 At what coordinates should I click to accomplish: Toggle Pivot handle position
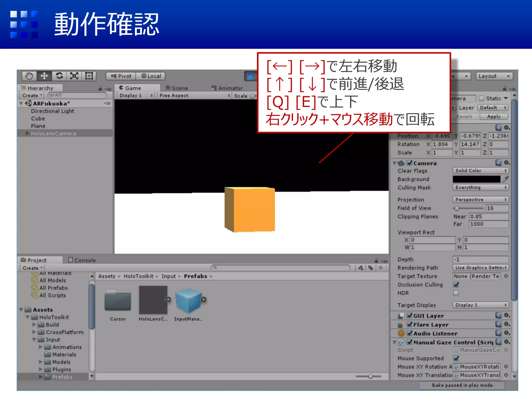click(121, 76)
